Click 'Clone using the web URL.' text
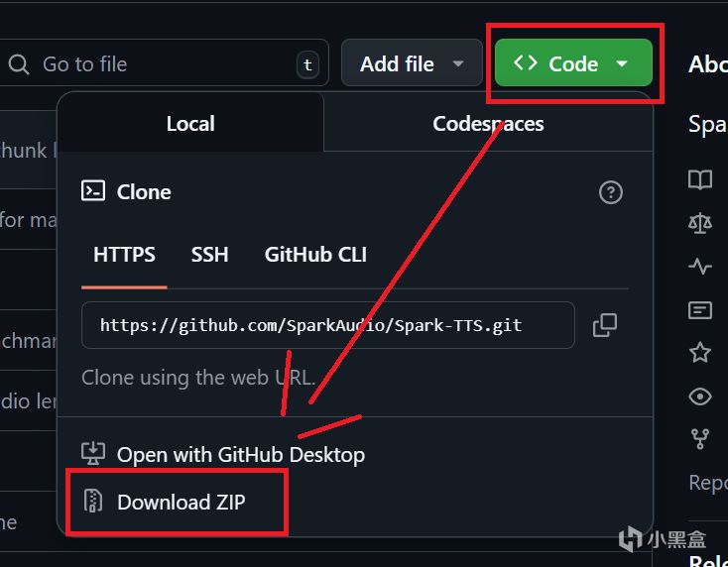Screen dimensions: 728x567 198,378
